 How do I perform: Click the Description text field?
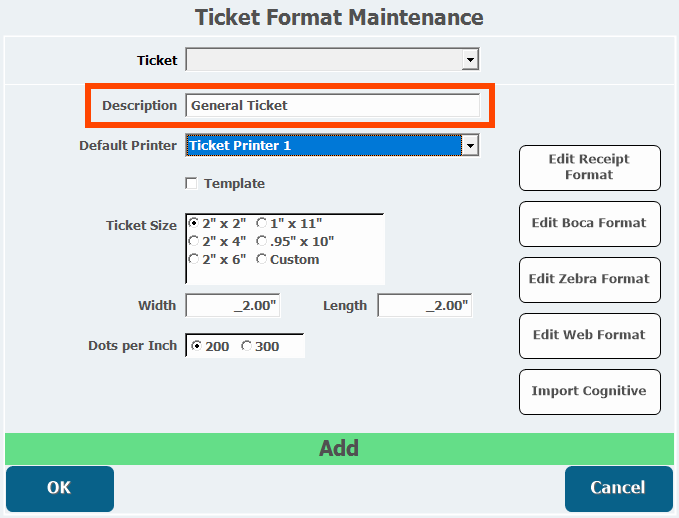332,105
